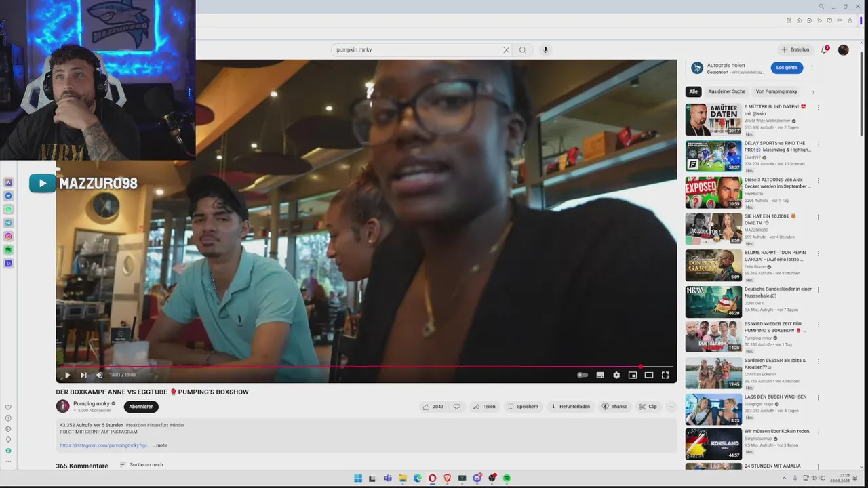Subscribe with the Abonnieren button
868x488 pixels.
pyautogui.click(x=141, y=407)
